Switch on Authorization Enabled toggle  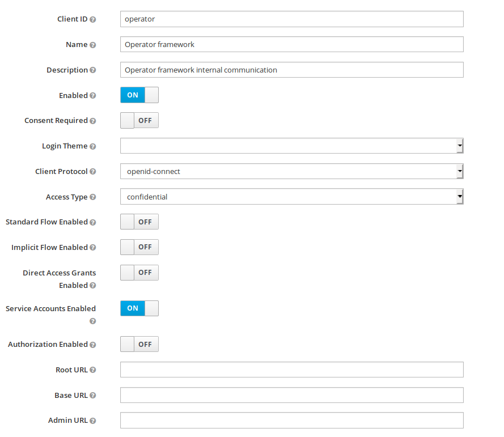tap(139, 345)
